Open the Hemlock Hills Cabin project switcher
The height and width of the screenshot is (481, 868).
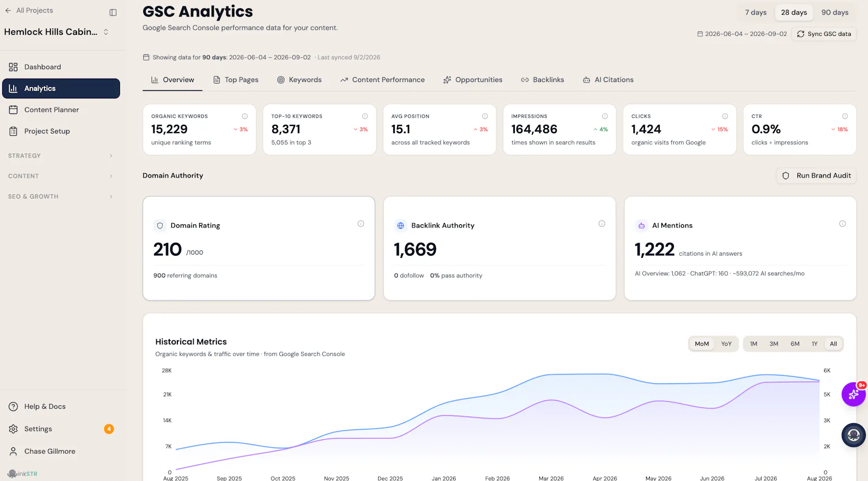click(56, 32)
